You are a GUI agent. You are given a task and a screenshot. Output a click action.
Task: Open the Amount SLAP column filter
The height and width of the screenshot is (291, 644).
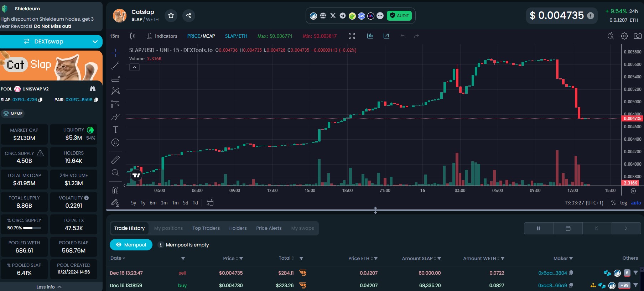pyautogui.click(x=439, y=259)
